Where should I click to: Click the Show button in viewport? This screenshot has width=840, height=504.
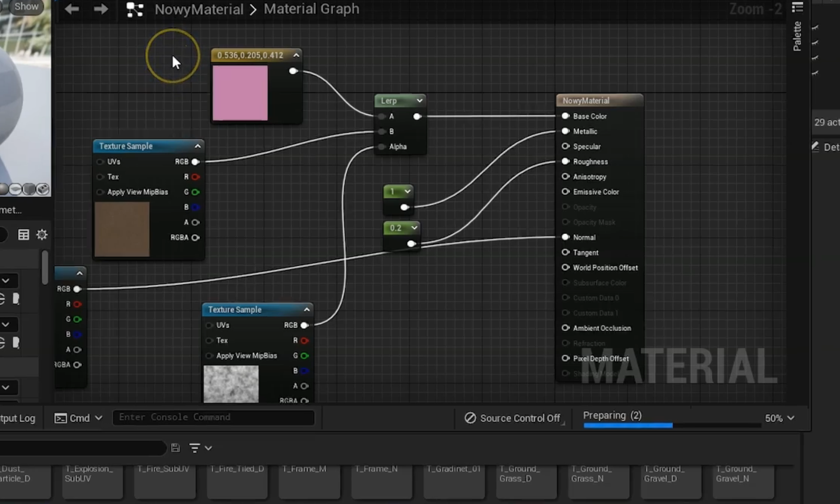(26, 7)
